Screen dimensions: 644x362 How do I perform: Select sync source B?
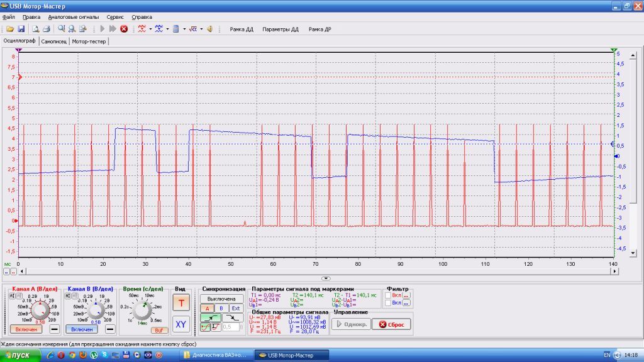coord(221,308)
